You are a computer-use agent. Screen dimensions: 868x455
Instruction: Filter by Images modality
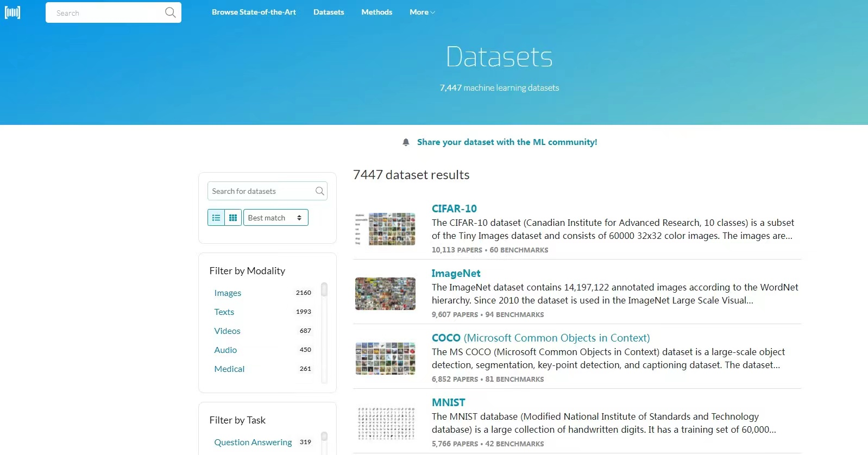click(228, 293)
